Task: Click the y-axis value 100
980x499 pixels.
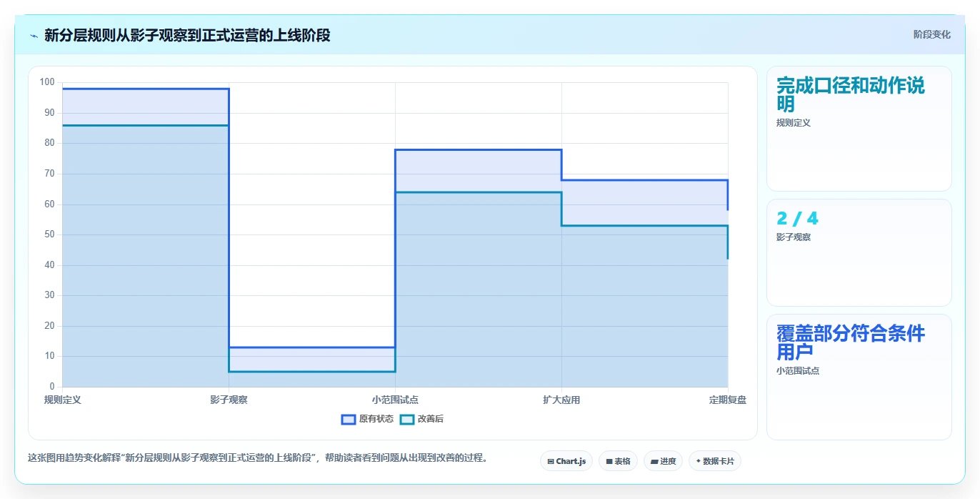Action: (47, 82)
